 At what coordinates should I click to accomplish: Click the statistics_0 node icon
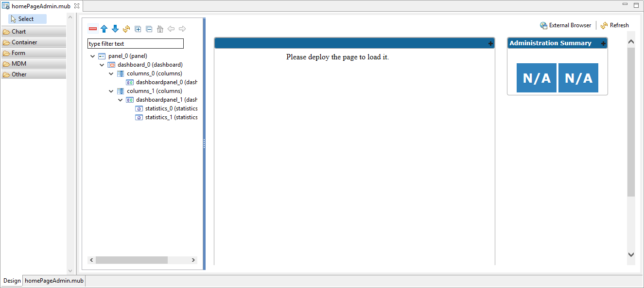(x=139, y=108)
